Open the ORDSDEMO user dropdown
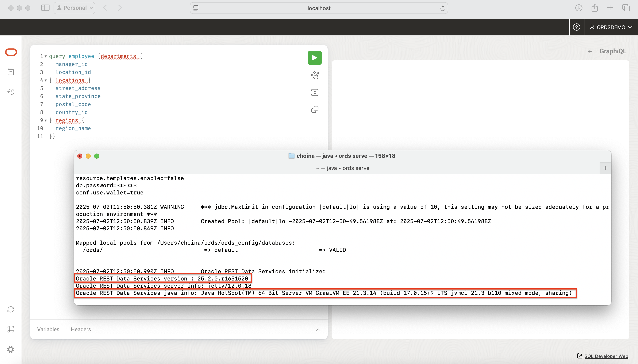The image size is (638, 364). pos(611,27)
